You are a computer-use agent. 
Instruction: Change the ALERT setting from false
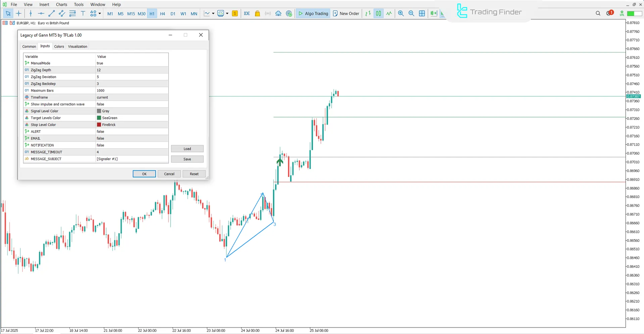131,131
